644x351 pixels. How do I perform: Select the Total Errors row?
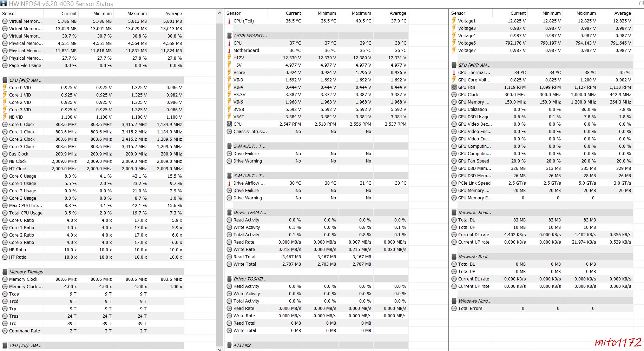click(x=541, y=308)
